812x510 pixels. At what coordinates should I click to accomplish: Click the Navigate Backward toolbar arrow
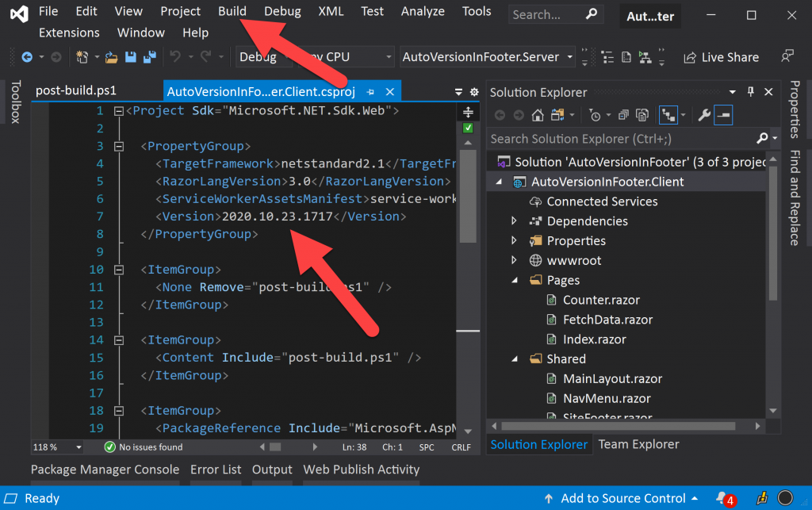pos(27,57)
